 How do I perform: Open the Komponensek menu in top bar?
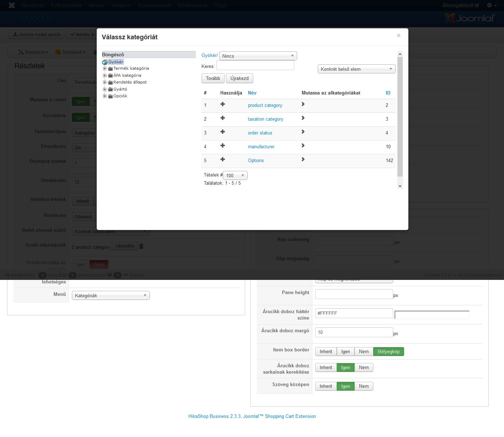click(x=154, y=5)
